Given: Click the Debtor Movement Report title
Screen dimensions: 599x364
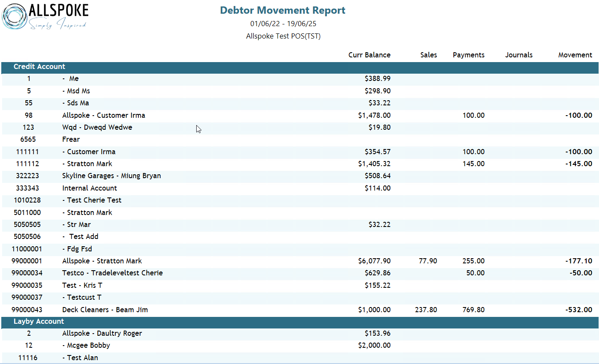Looking at the screenshot, I should 282,10.
